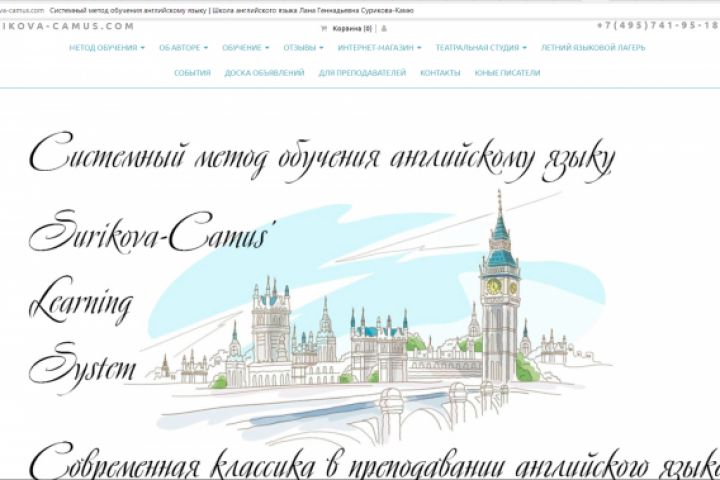Expand the ТЕАТРАЛЬНАЯ СТУДИЯ dropdown menu
This screenshot has height=480, width=720.
coord(481,47)
